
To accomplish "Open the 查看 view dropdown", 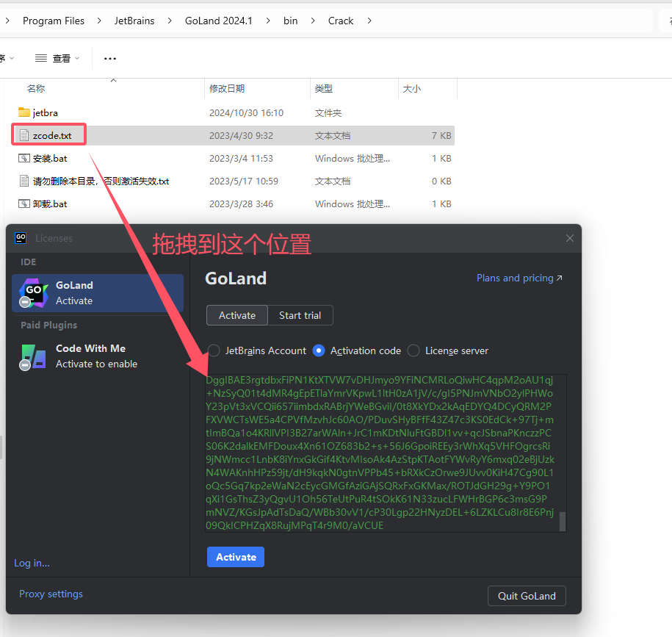I will (57, 58).
